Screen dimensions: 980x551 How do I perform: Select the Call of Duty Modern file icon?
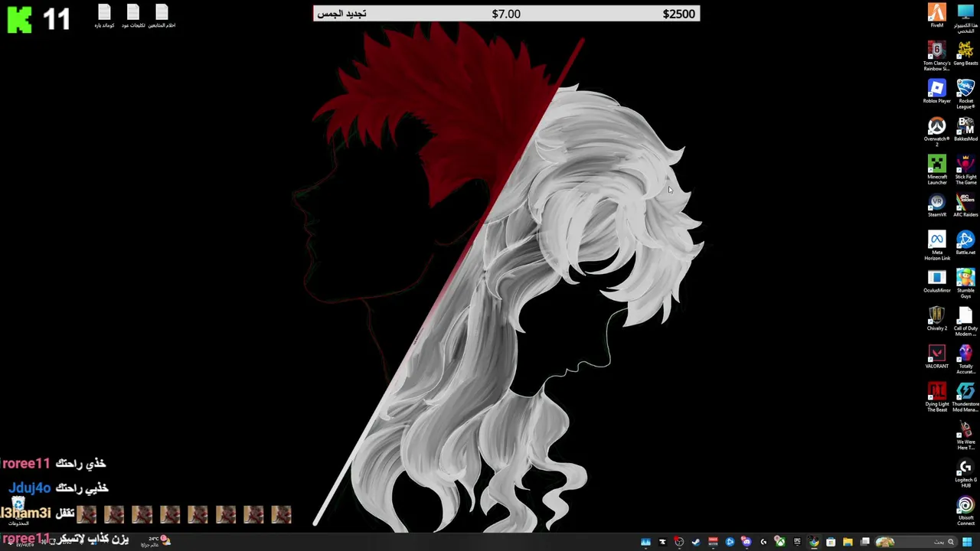965,321
